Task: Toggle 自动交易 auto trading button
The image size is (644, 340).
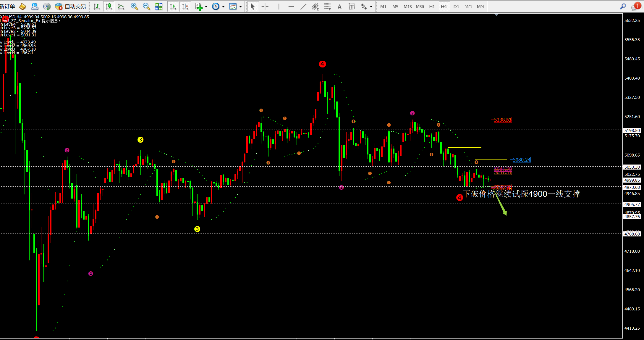Action: (x=71, y=7)
